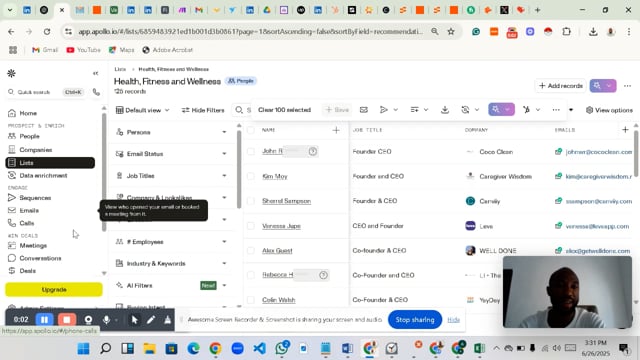Click the phone dialer icon beside Quick search
The width and height of the screenshot is (640, 360).
pyautogui.click(x=96, y=92)
